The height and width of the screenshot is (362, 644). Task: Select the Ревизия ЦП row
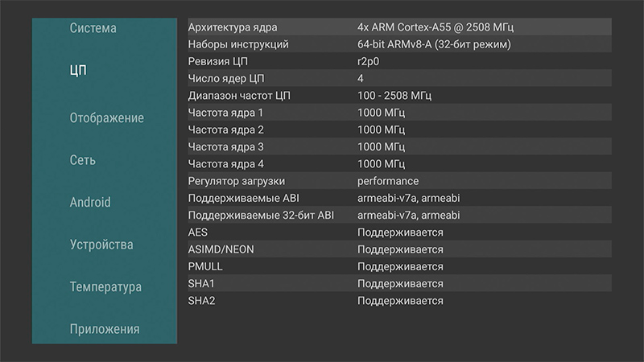tap(398, 61)
